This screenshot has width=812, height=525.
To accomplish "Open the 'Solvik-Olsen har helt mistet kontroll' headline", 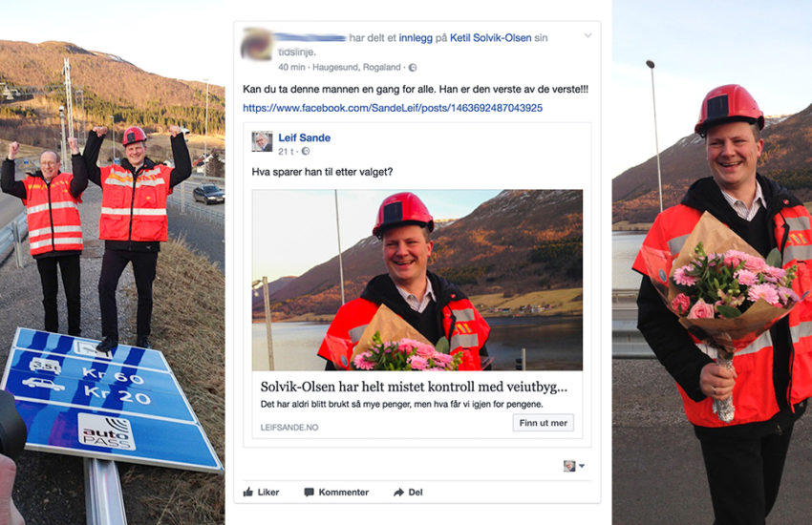I will 414,387.
